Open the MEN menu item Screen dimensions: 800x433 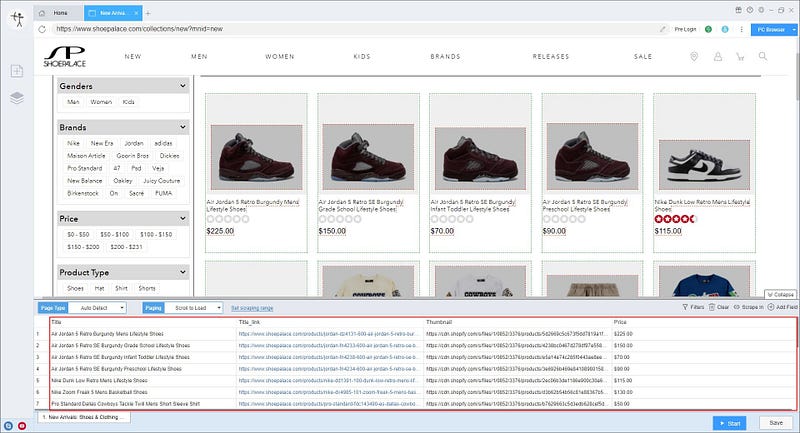[x=199, y=57]
